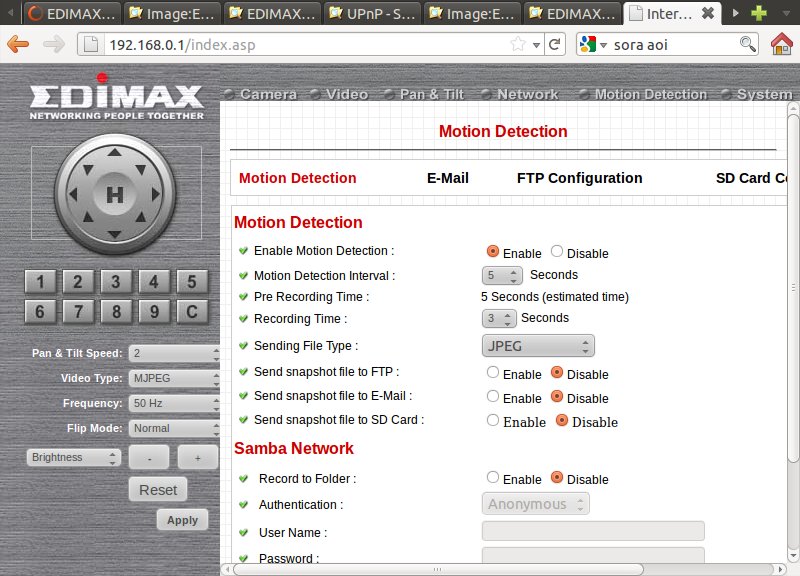This screenshot has width=800, height=576.
Task: Disable sending snapshot to SD Card
Action: [x=562, y=420]
